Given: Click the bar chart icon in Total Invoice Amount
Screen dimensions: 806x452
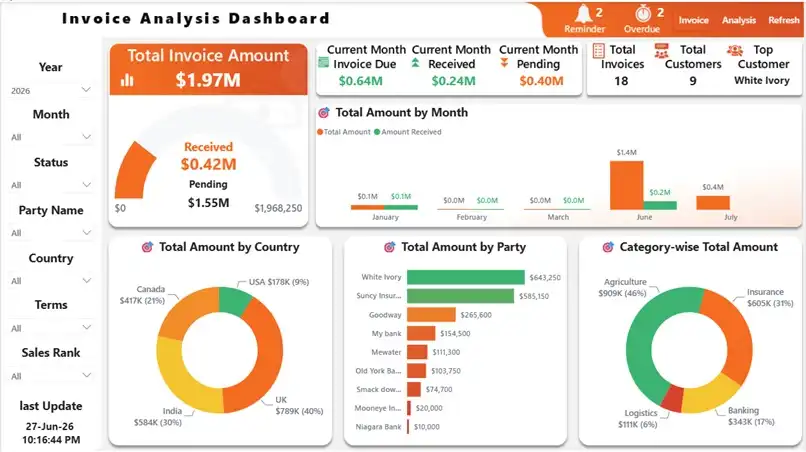Looking at the screenshot, I should click(x=127, y=80).
